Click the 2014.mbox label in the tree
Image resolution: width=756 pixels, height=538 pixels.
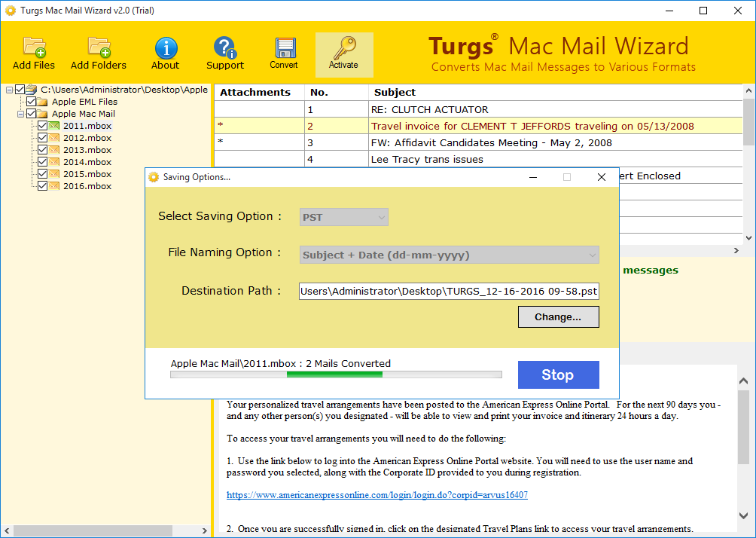point(87,162)
